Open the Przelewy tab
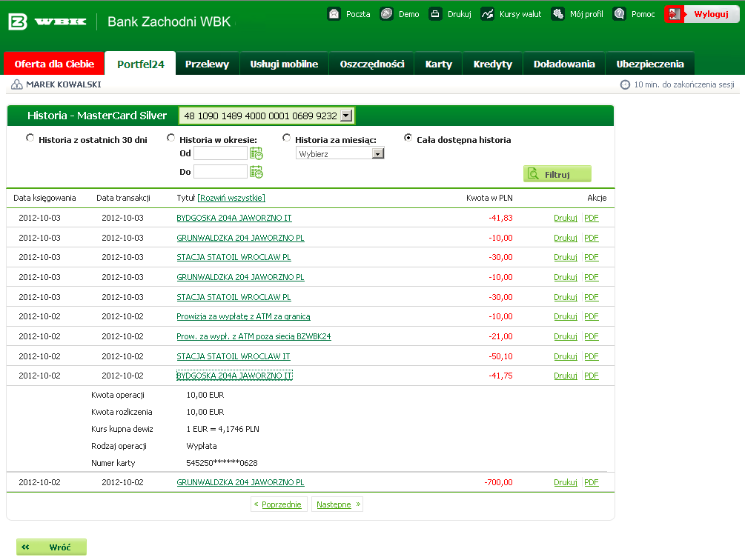 pyautogui.click(x=207, y=64)
